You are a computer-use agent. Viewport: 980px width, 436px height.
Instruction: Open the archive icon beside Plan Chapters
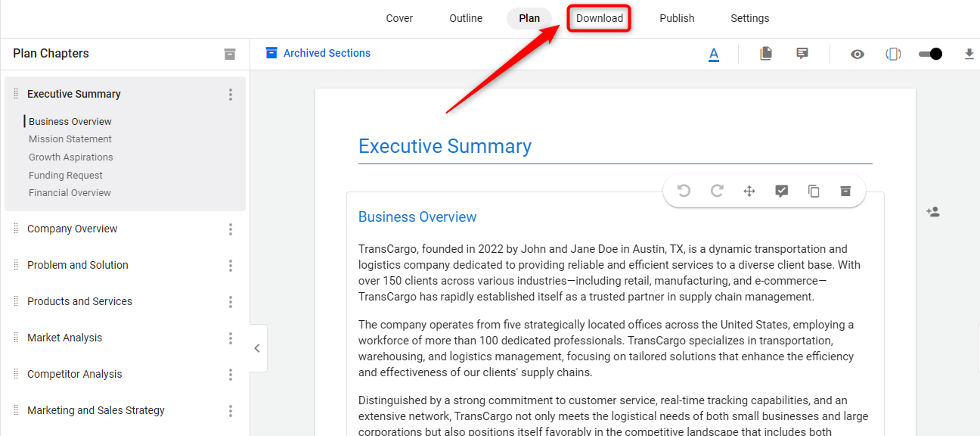tap(230, 54)
